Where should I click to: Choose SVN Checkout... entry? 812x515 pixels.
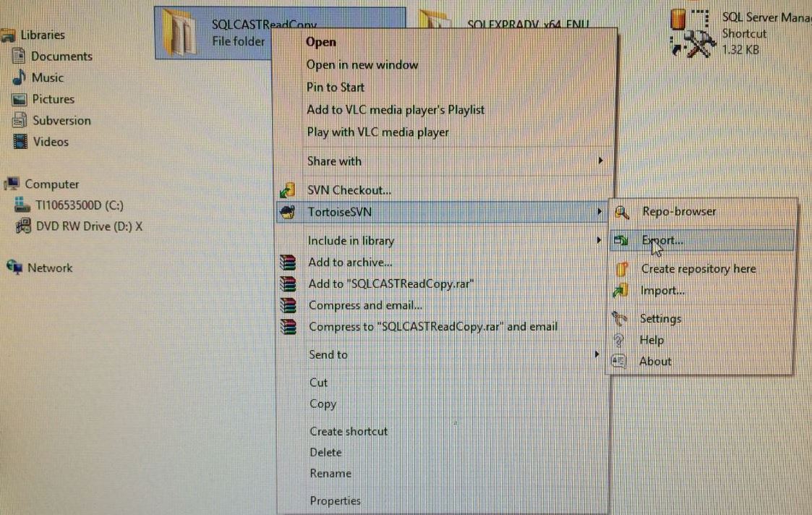pyautogui.click(x=349, y=190)
